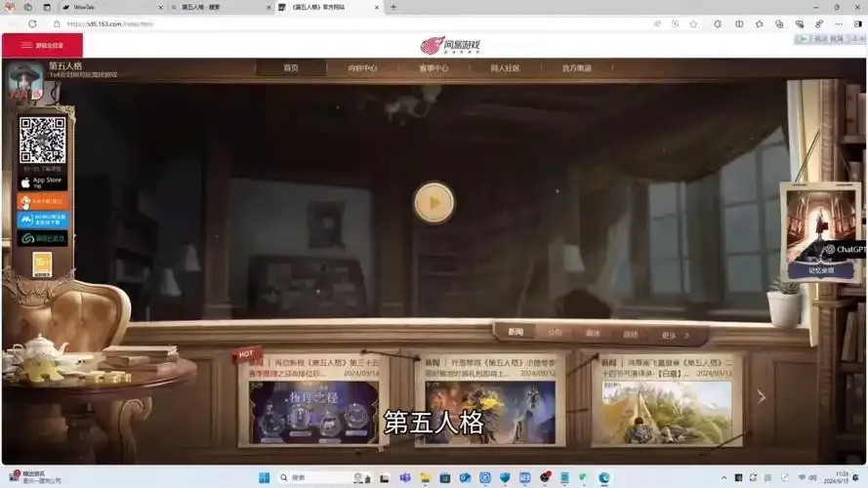Open the 内容中心 navigation tab
This screenshot has width=868, height=488.
362,68
